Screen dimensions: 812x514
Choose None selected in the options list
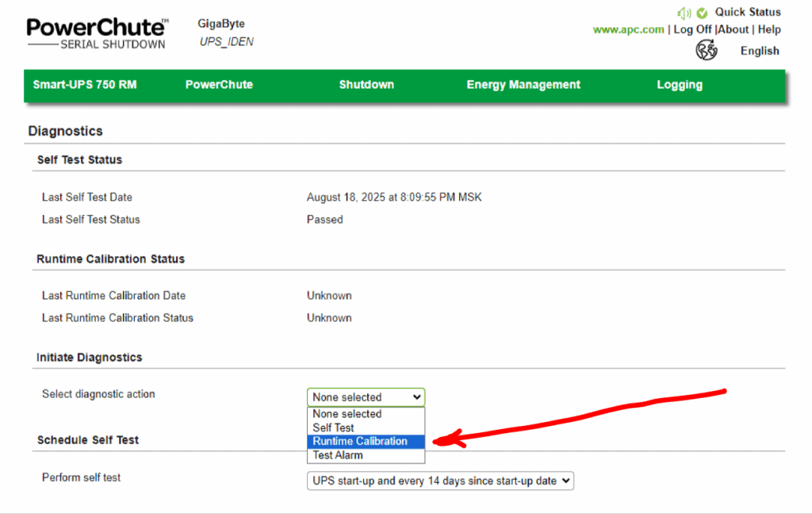click(366, 414)
